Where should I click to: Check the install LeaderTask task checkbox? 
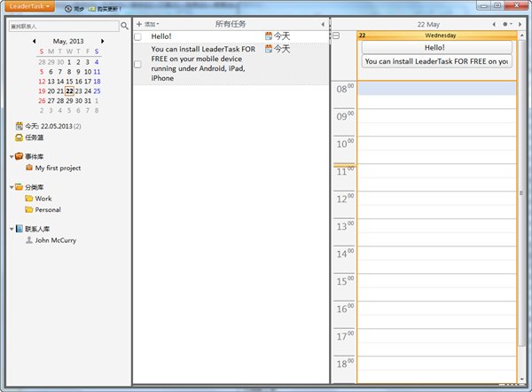137,65
